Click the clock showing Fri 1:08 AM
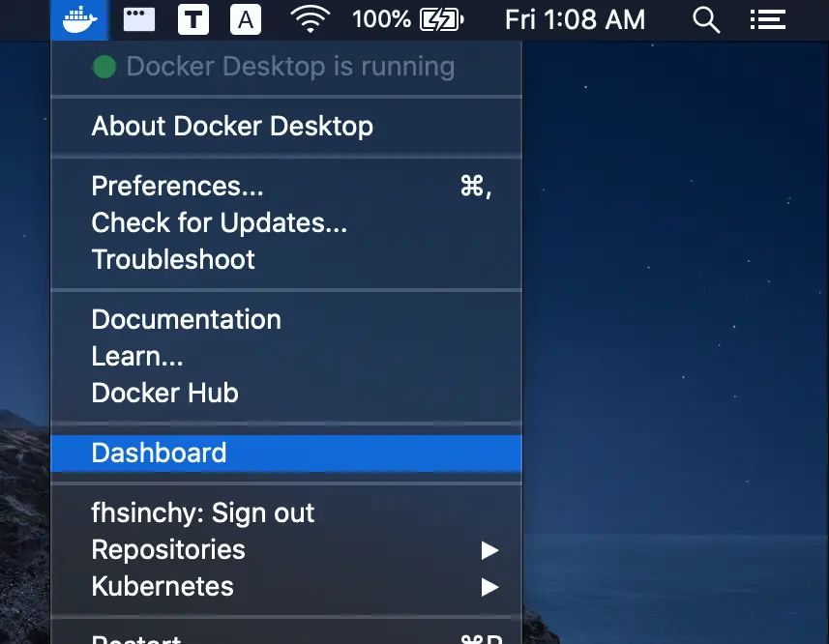Image resolution: width=829 pixels, height=644 pixels. (x=575, y=18)
